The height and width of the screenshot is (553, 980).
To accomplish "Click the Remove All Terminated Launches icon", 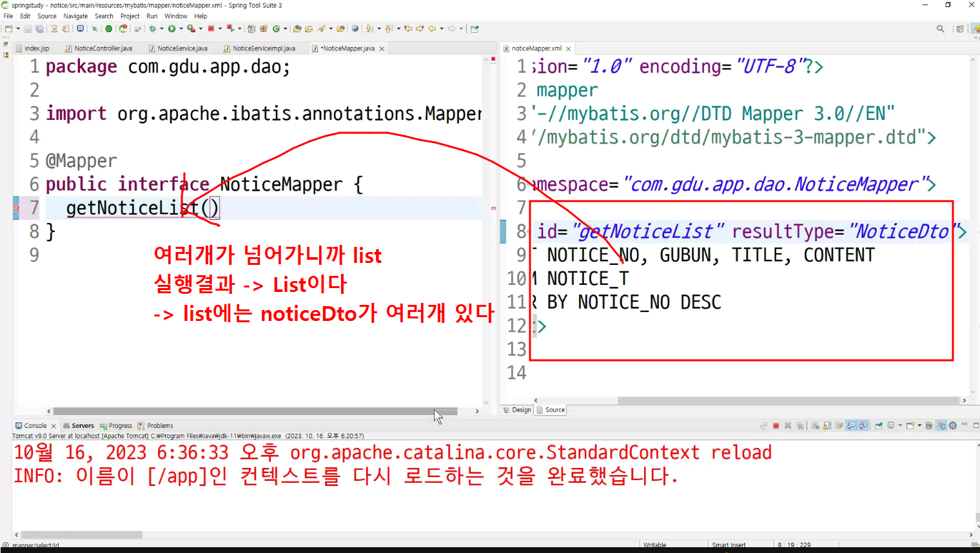I will 799,425.
